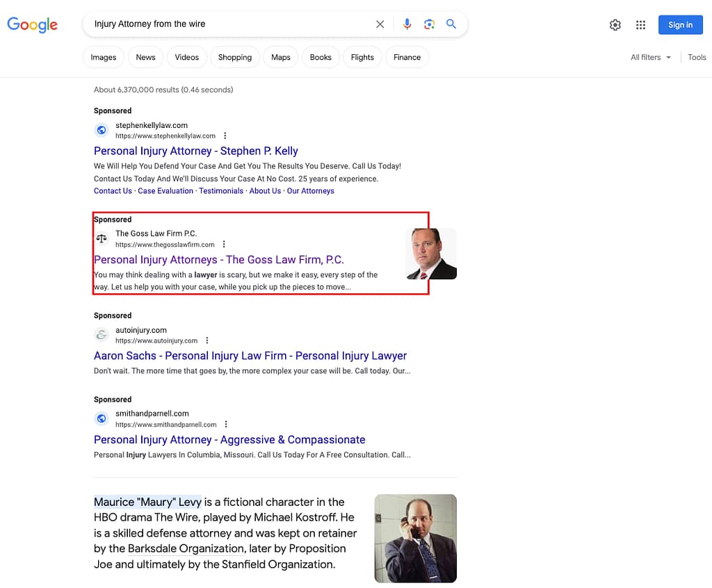
Task: Click the https://www.autoinjury.com URL text
Action: [x=156, y=341]
